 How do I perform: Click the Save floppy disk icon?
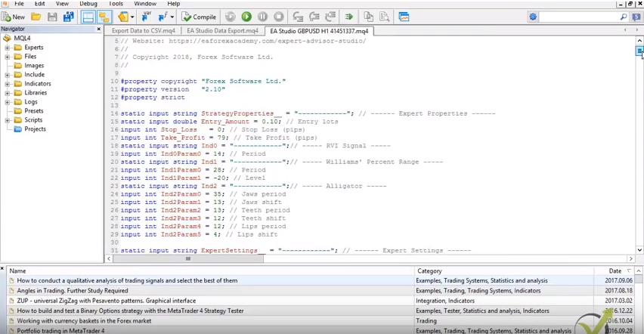point(52,17)
